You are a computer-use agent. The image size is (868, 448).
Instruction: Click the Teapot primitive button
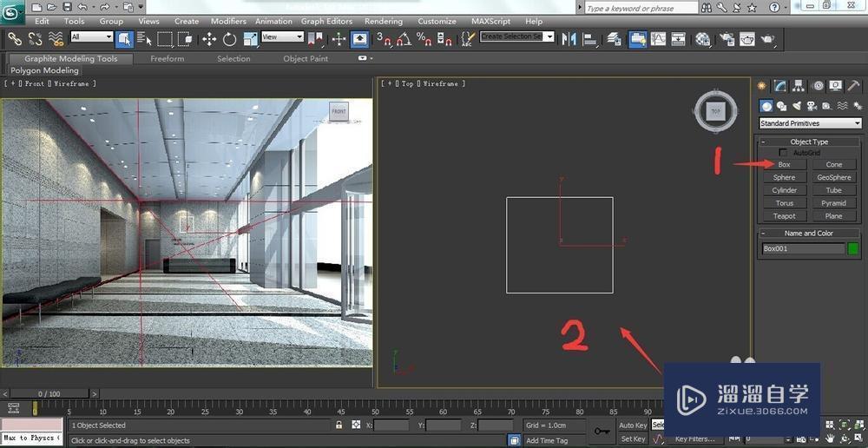click(785, 216)
